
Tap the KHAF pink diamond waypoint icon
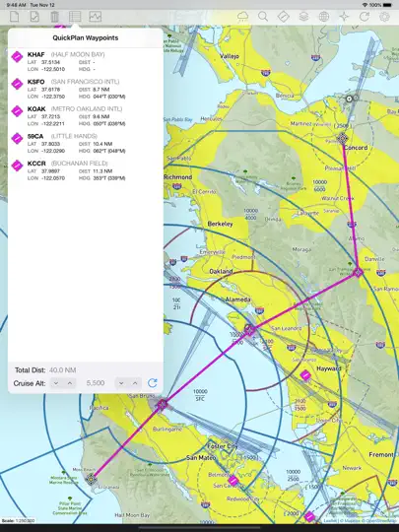[x=17, y=56]
